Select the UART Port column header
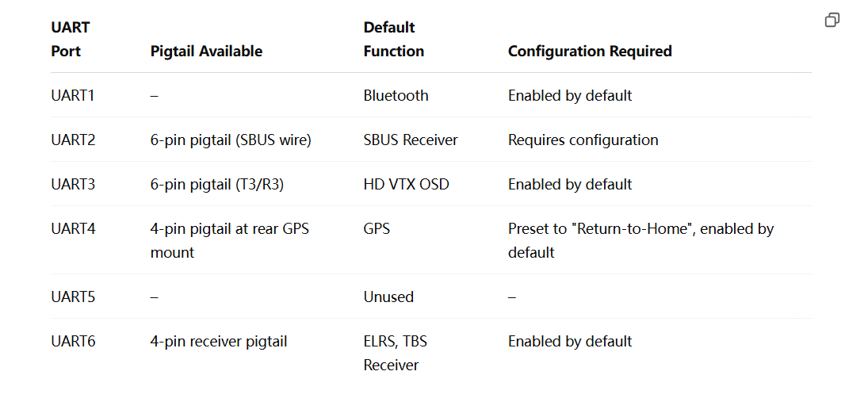Image resolution: width=868 pixels, height=398 pixels. pyautogui.click(x=71, y=40)
